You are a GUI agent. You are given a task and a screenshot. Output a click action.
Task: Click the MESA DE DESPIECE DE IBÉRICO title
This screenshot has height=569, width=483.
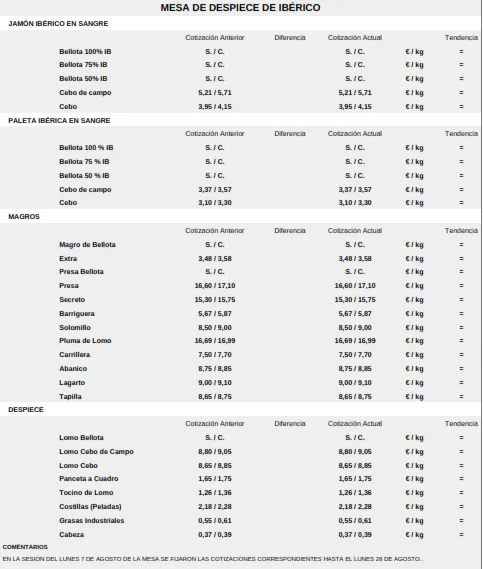(240, 8)
